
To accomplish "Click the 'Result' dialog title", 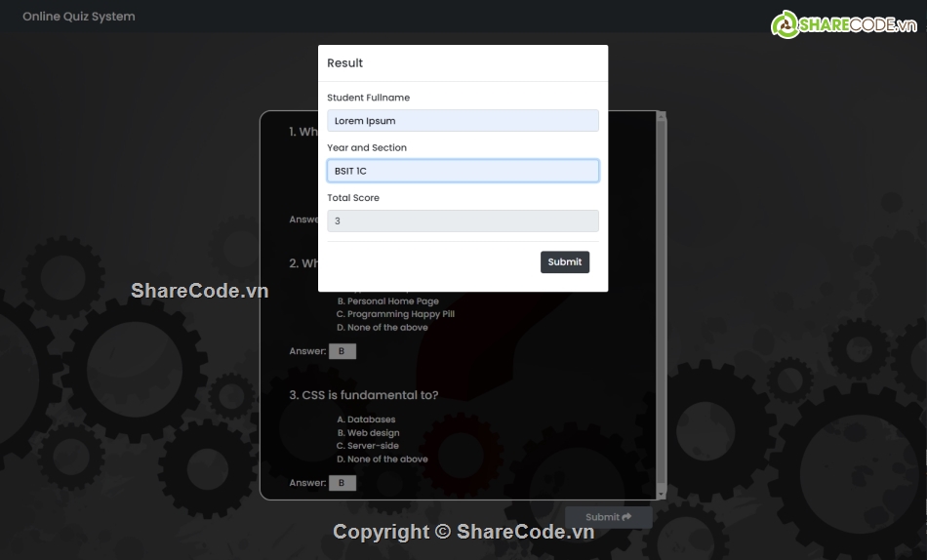I will pyautogui.click(x=344, y=63).
